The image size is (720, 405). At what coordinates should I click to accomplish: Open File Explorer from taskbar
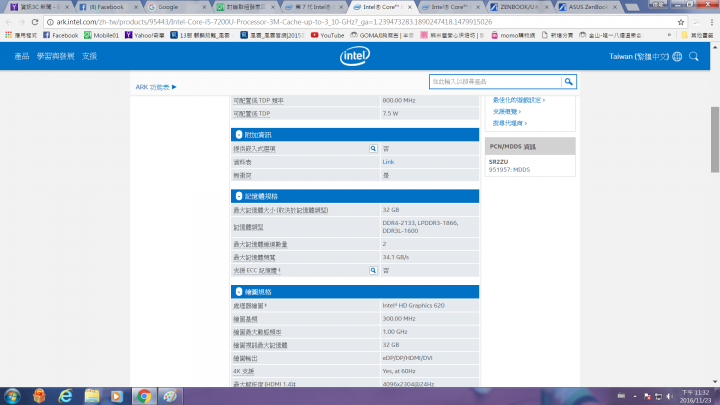coord(92,396)
